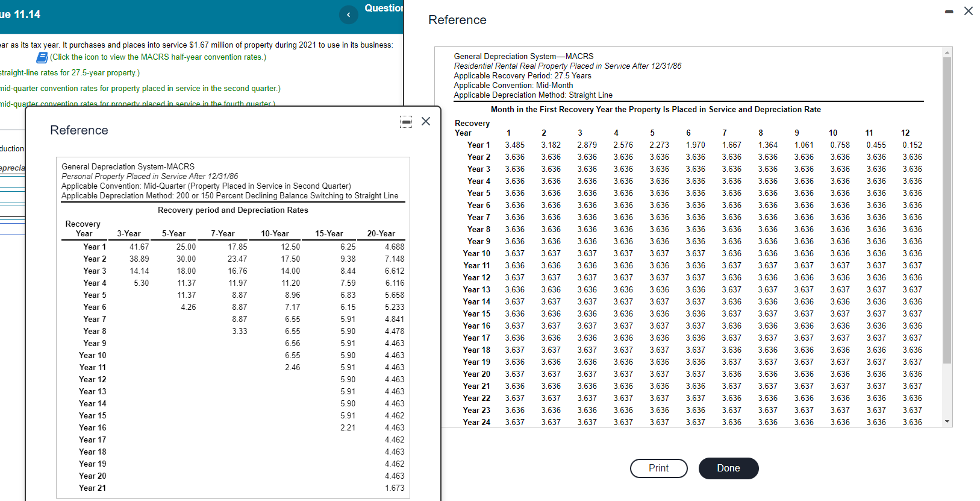Click General Depreciation System—MACRS title on right
The width and height of the screenshot is (980, 501).
[x=523, y=57]
